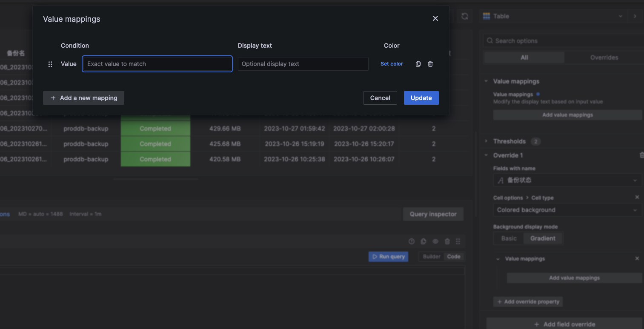The height and width of the screenshot is (329, 644).
Task: Click Add value mappings under Override 1
Action: 574,278
